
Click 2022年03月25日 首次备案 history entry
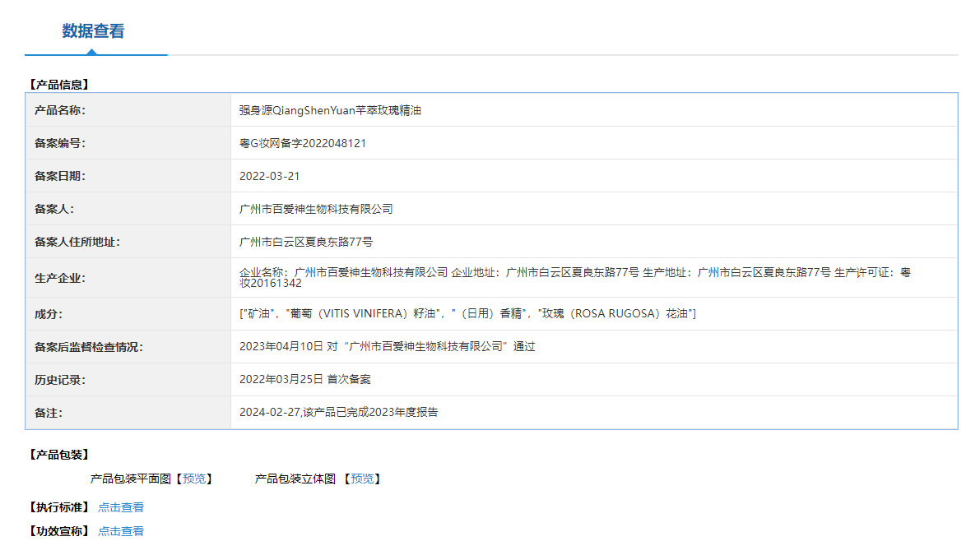click(305, 380)
